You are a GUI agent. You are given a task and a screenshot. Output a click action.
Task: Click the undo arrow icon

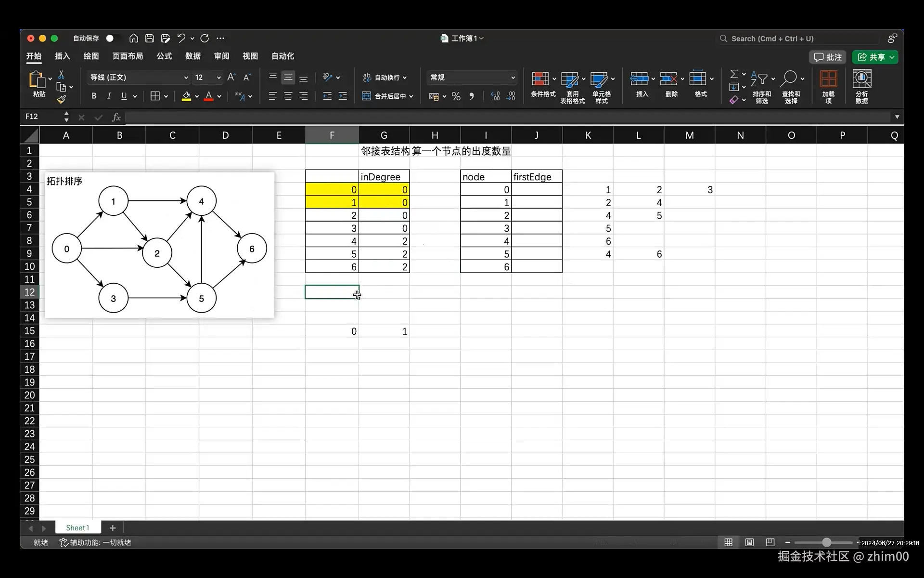tap(181, 38)
